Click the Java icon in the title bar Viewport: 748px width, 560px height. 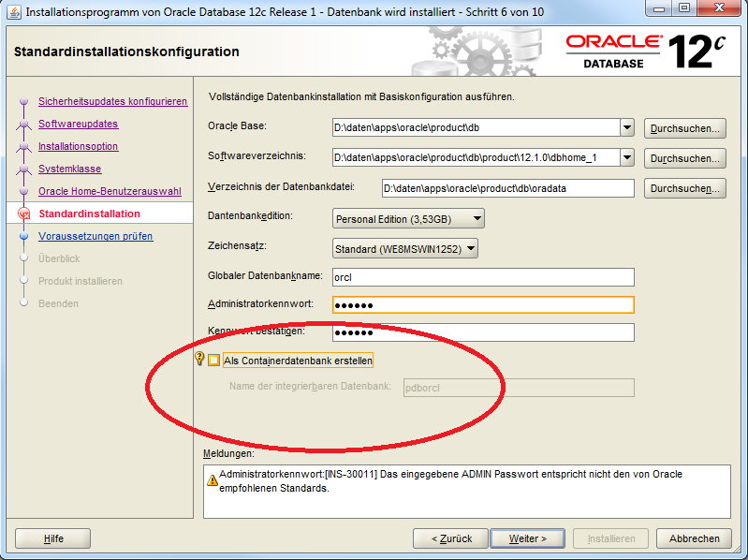click(12, 13)
